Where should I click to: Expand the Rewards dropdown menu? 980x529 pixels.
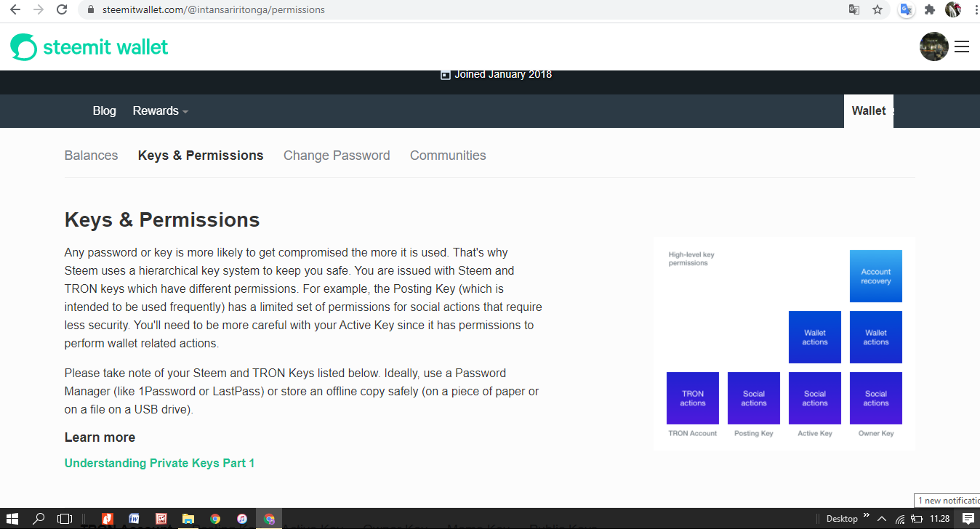click(161, 111)
